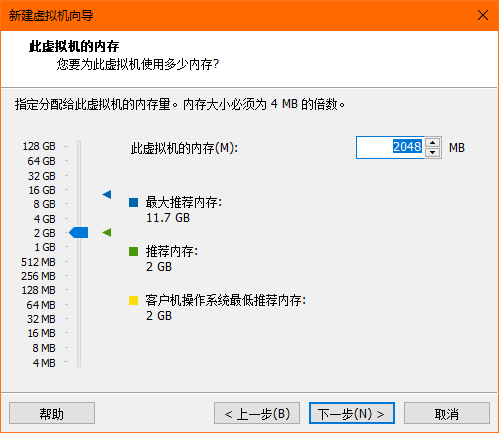Click the 512 MB label on memory scale
The width and height of the screenshot is (499, 433).
tap(38, 262)
